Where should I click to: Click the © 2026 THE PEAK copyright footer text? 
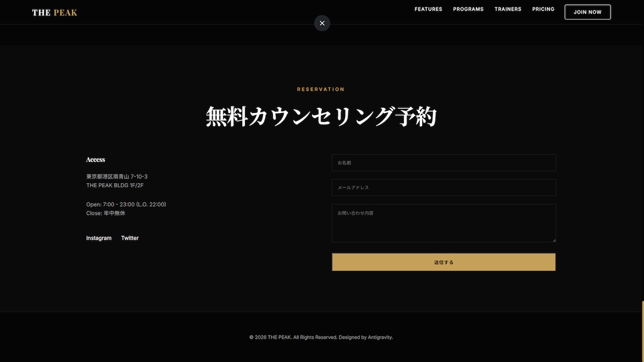[x=321, y=337]
